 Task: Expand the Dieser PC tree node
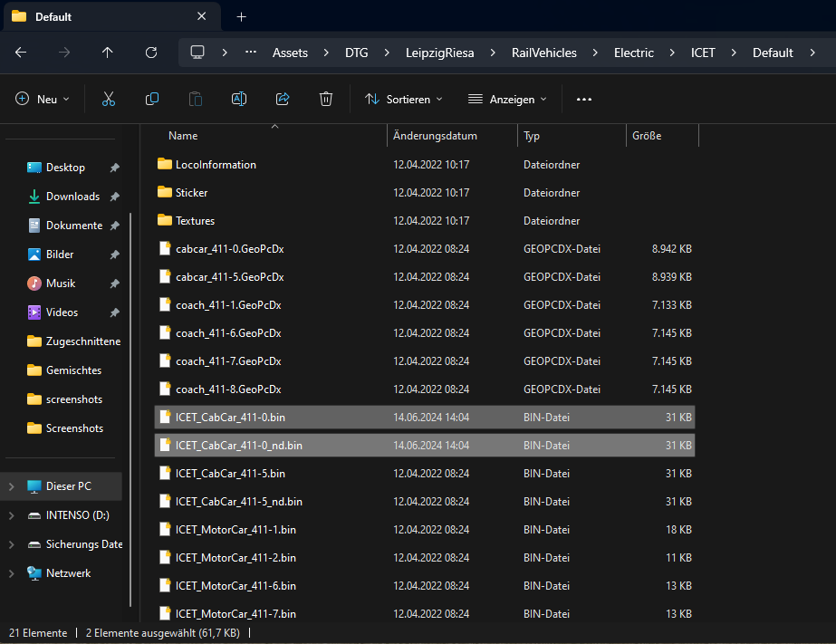11,486
